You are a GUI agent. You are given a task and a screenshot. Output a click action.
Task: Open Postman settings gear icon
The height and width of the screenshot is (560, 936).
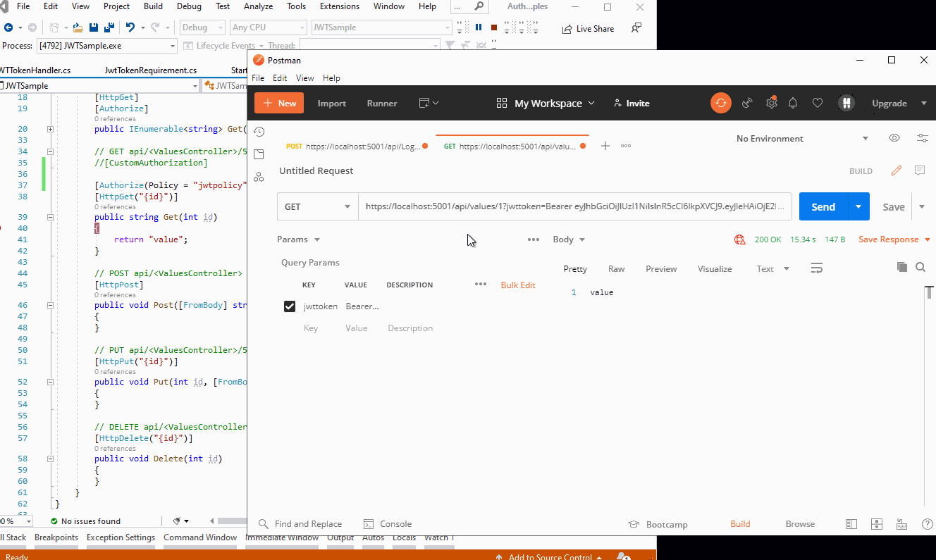(x=772, y=103)
